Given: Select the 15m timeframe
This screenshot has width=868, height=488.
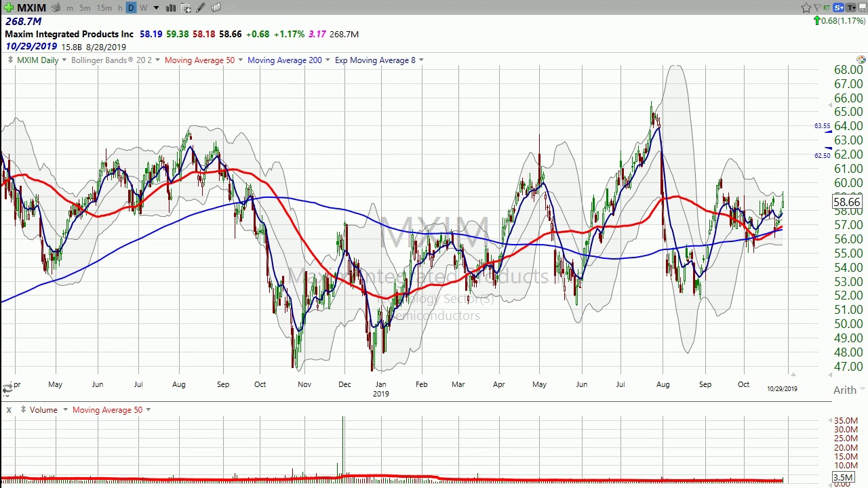Looking at the screenshot, I should [x=104, y=7].
